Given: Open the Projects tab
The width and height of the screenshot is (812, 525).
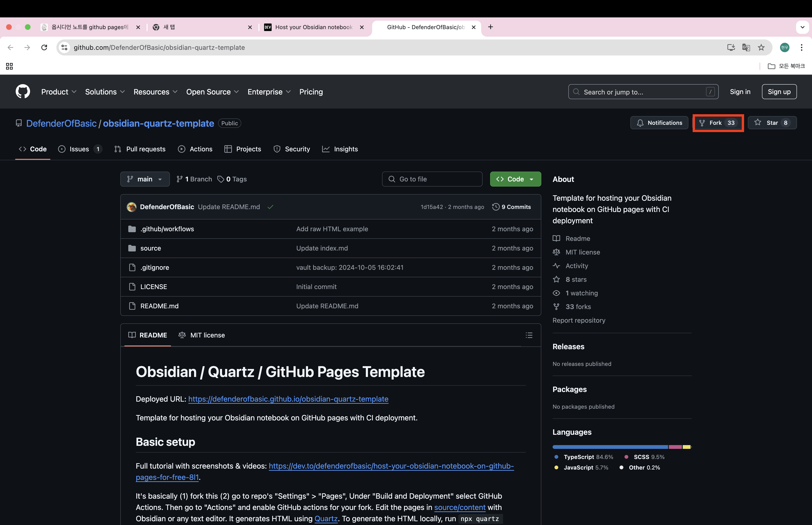Looking at the screenshot, I should tap(243, 149).
